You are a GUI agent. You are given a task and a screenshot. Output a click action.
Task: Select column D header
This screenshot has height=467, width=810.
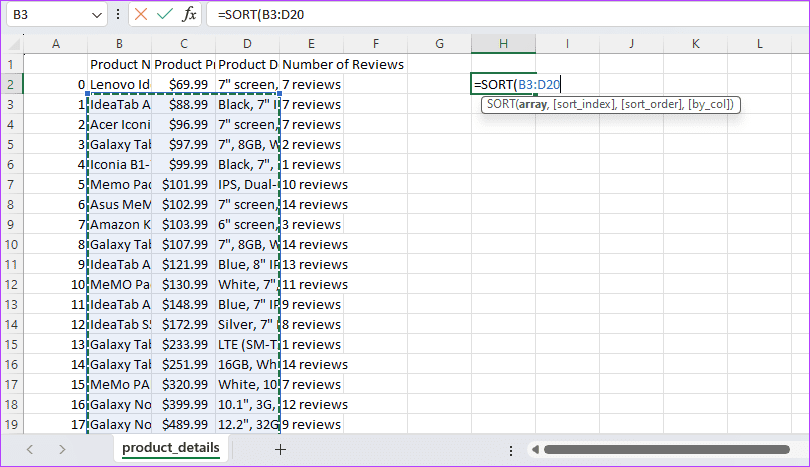(247, 44)
